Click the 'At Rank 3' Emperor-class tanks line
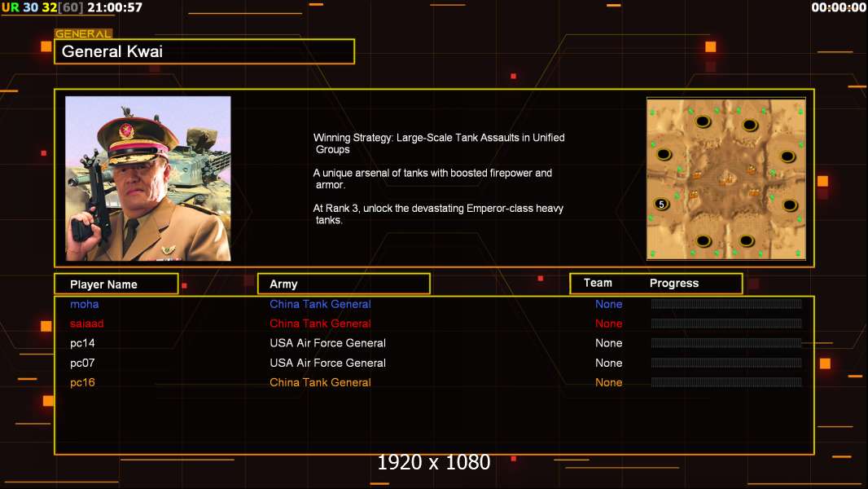The height and width of the screenshot is (489, 868). point(438,214)
